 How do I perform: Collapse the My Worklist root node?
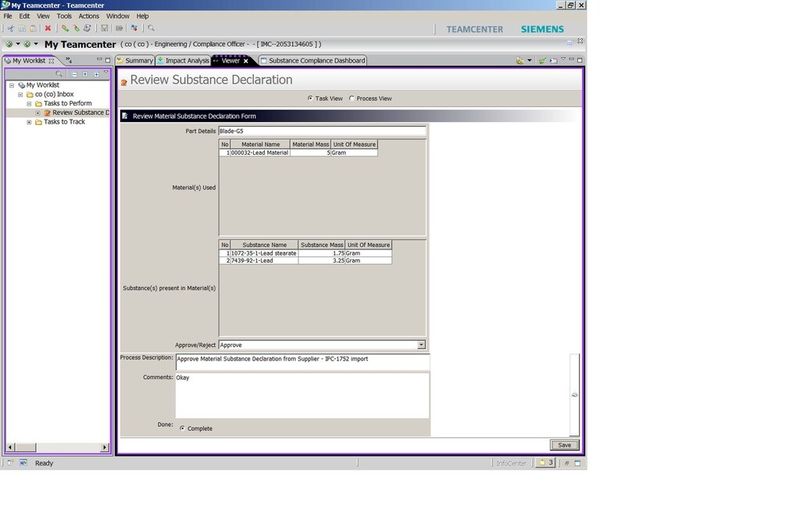point(11,85)
